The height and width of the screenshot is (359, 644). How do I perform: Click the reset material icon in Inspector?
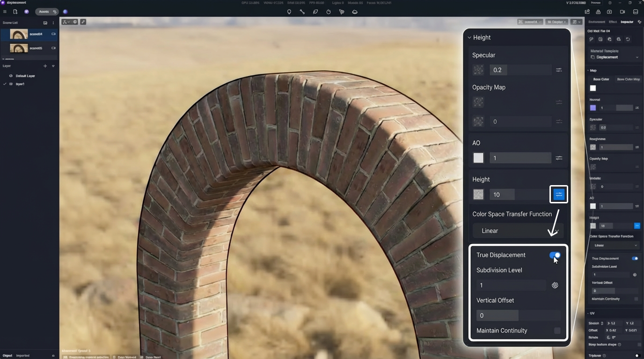[628, 39]
